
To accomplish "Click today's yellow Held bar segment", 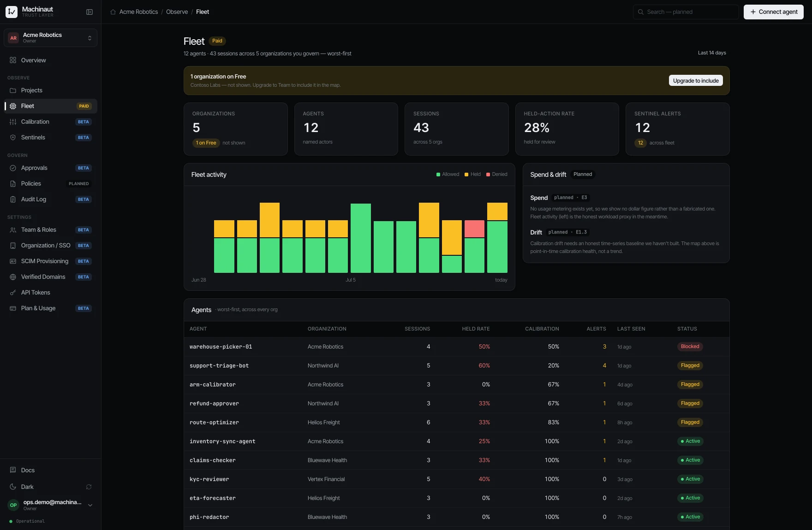I will [x=497, y=211].
